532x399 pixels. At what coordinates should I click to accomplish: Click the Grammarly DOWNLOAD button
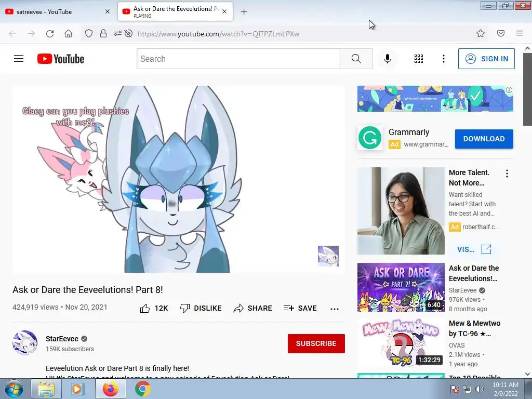[484, 139]
